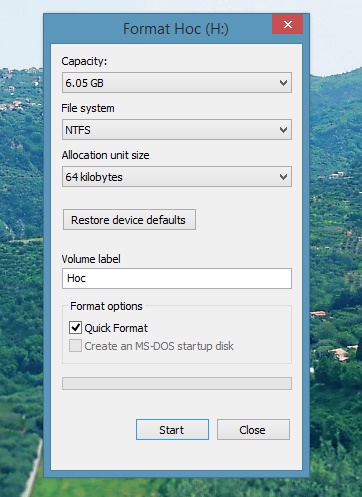Image resolution: width=362 pixels, height=497 pixels.
Task: Click the MS-DOS startup disk checkbox
Action: pyautogui.click(x=75, y=346)
